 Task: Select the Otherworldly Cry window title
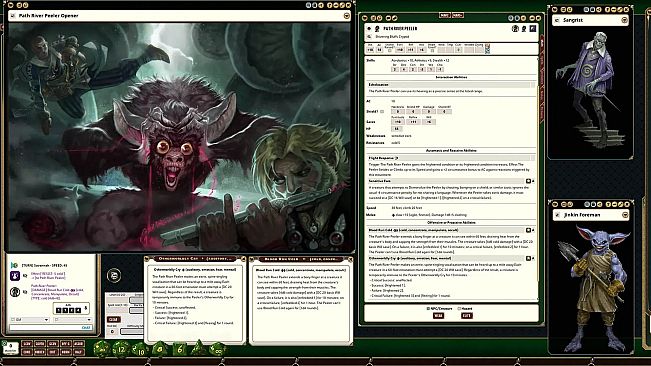pyautogui.click(x=194, y=259)
